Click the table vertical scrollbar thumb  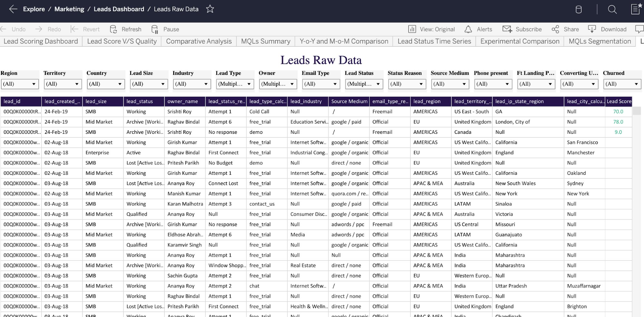(637, 111)
